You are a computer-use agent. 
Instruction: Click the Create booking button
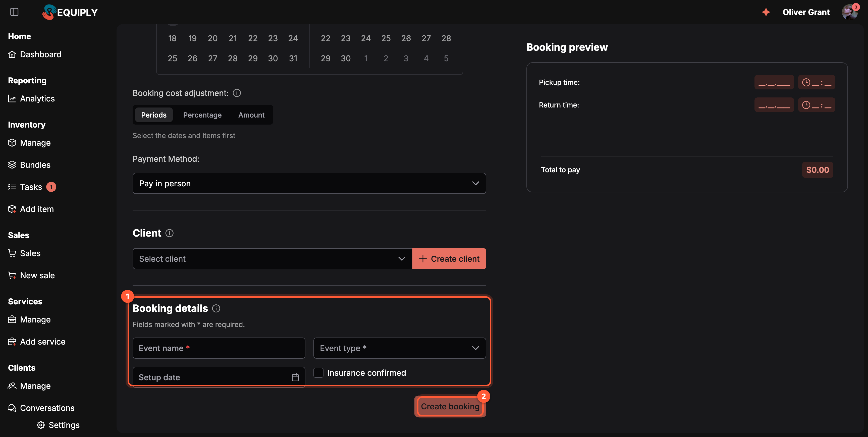(x=450, y=406)
